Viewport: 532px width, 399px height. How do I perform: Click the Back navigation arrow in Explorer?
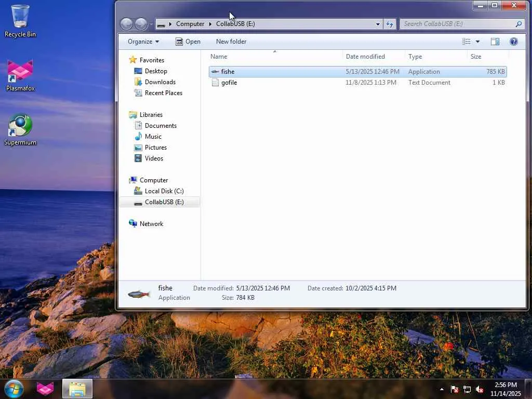pyautogui.click(x=127, y=24)
